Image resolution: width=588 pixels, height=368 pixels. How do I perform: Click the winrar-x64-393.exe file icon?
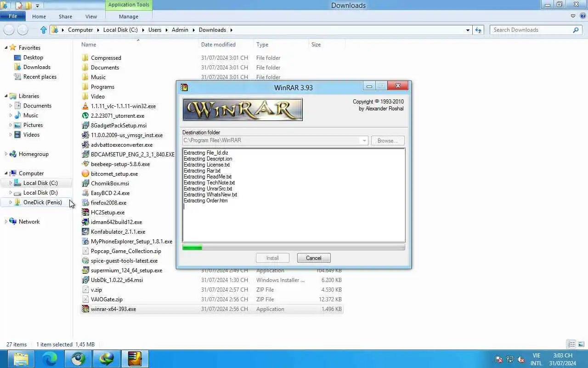[x=85, y=309]
